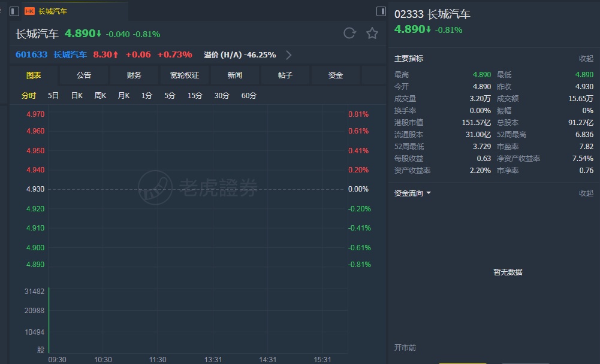Collapse the 资金流向 section via 收起
This screenshot has height=364, width=600.
click(x=586, y=193)
